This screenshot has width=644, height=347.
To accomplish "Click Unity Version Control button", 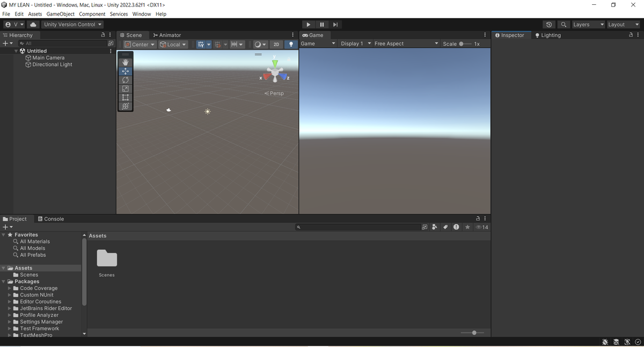I will (x=72, y=24).
